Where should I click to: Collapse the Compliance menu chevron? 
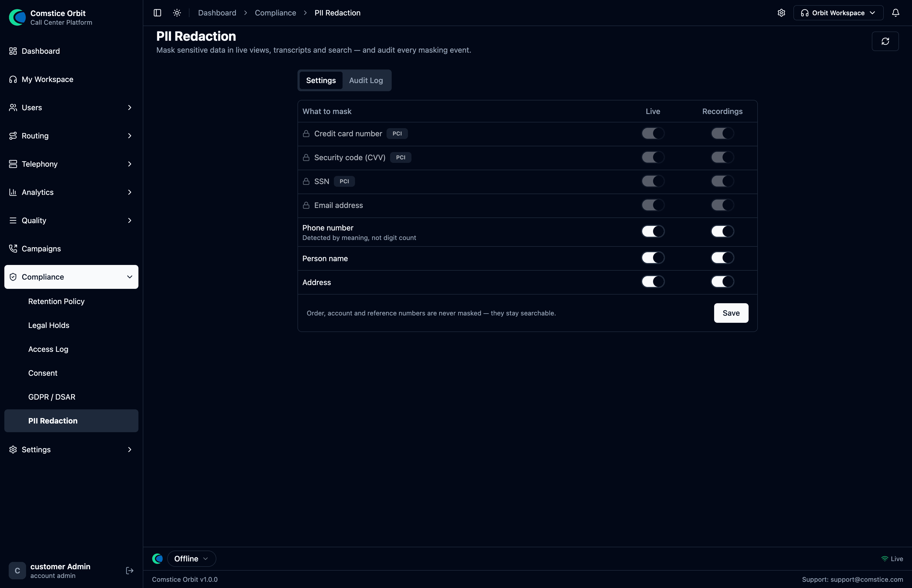tap(129, 277)
